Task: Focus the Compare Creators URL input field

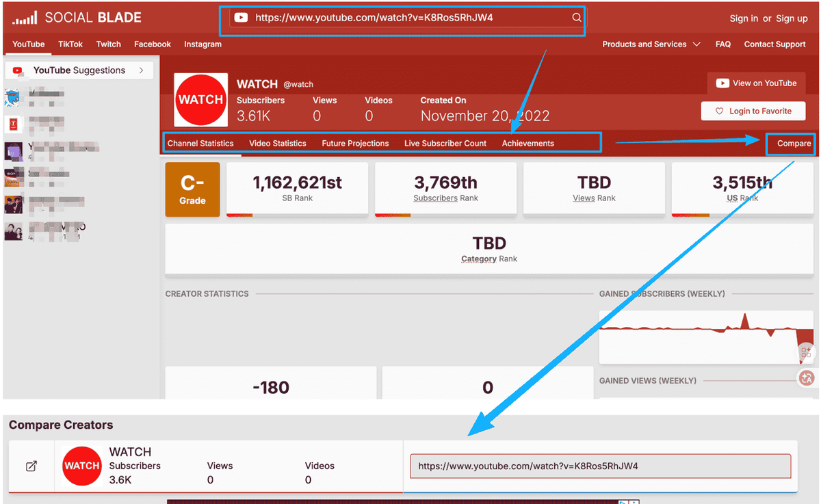Action: [600, 466]
